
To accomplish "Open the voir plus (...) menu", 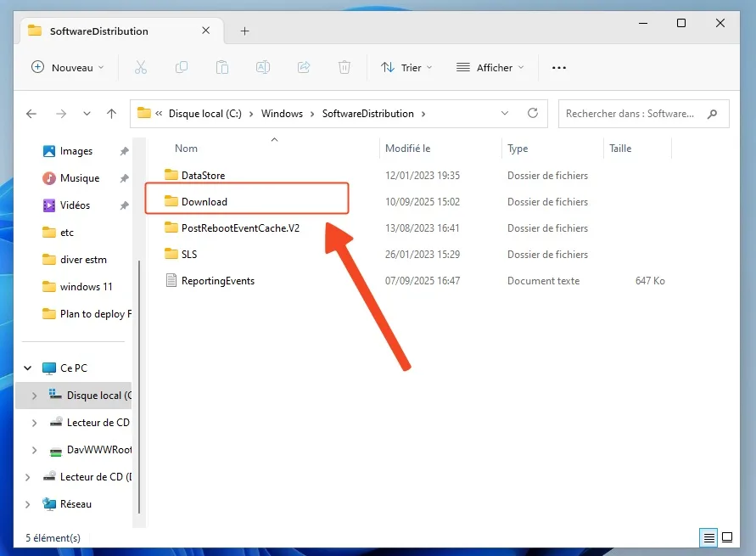I will (x=558, y=67).
